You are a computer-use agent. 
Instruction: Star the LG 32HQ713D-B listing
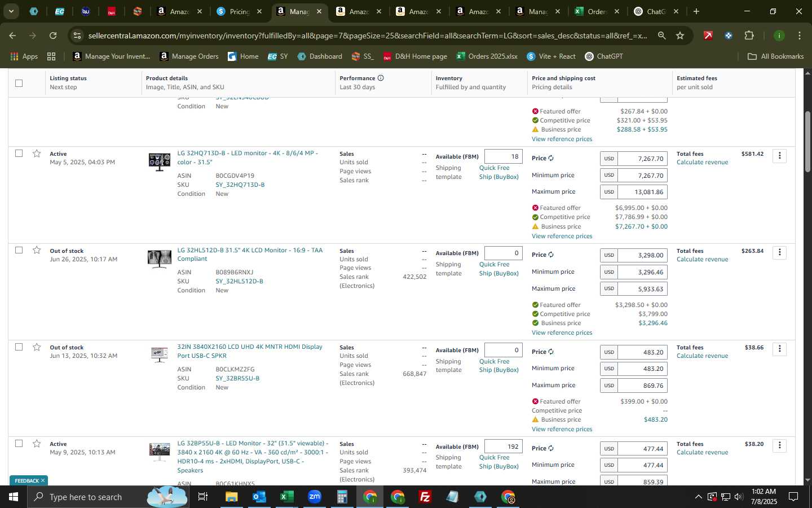tap(37, 154)
